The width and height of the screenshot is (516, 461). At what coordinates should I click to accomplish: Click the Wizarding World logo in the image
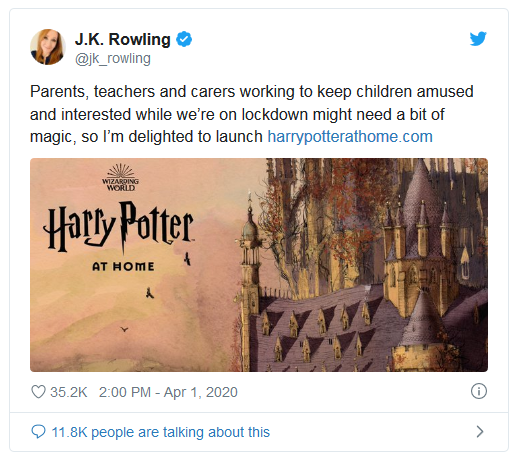pos(120,177)
